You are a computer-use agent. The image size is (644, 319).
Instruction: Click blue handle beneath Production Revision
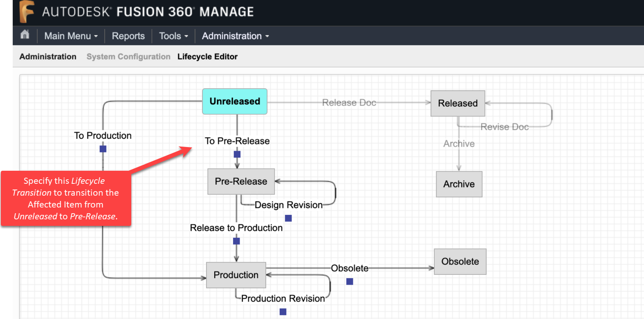(x=283, y=312)
